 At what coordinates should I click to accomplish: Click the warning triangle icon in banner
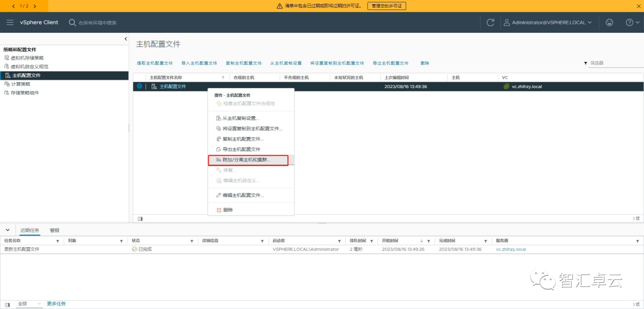point(280,6)
